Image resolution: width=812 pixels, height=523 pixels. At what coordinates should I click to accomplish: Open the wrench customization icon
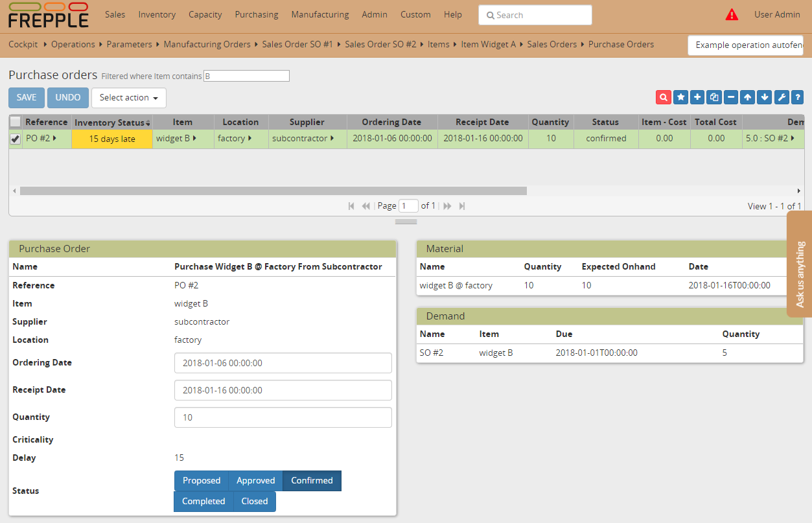click(x=782, y=97)
